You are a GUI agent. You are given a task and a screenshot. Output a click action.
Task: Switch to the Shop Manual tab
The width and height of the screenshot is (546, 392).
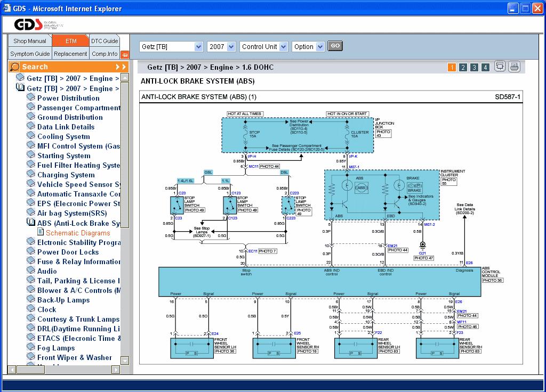pyautogui.click(x=30, y=40)
